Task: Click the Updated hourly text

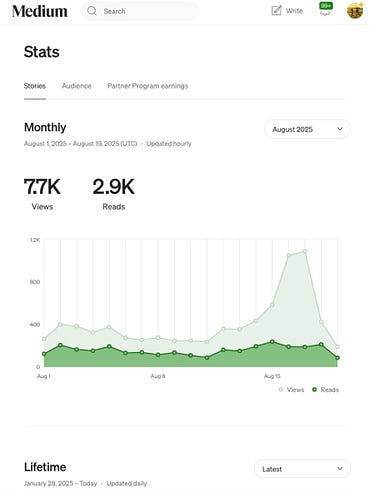Action: tap(169, 144)
